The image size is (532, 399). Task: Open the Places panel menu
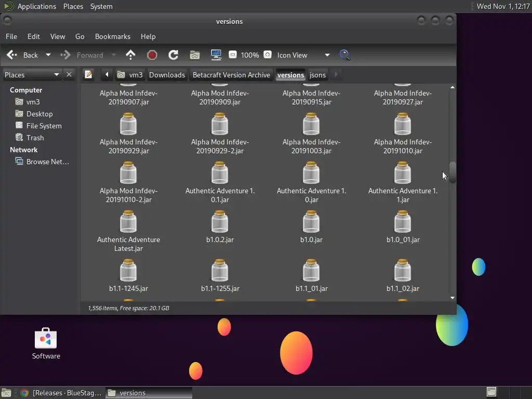73,6
